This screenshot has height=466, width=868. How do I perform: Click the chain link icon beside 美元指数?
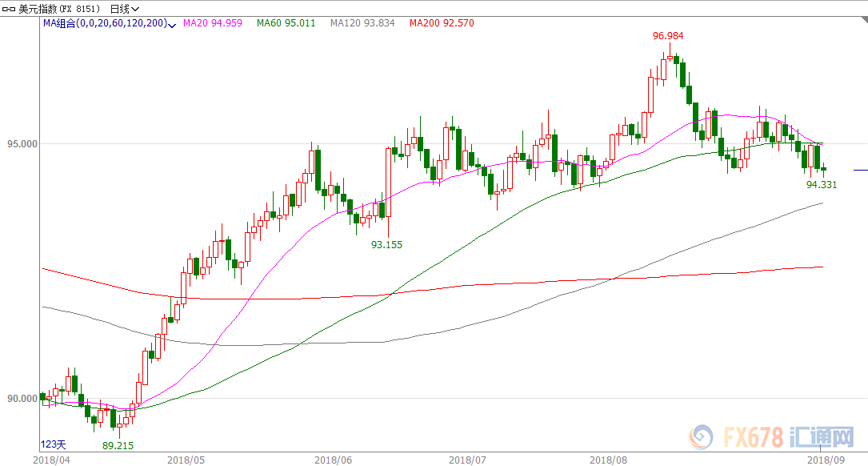click(9, 9)
